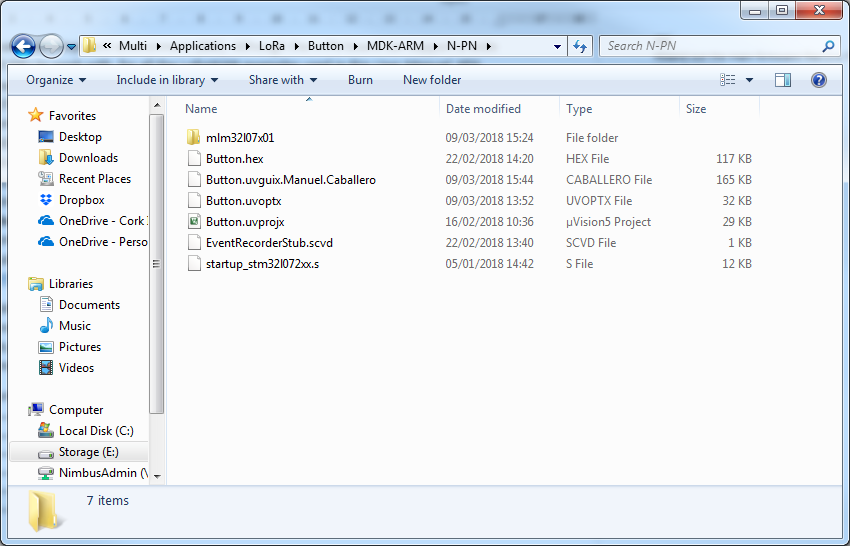
Task: Expand the arrow after Button breadcrumb
Action: click(355, 47)
